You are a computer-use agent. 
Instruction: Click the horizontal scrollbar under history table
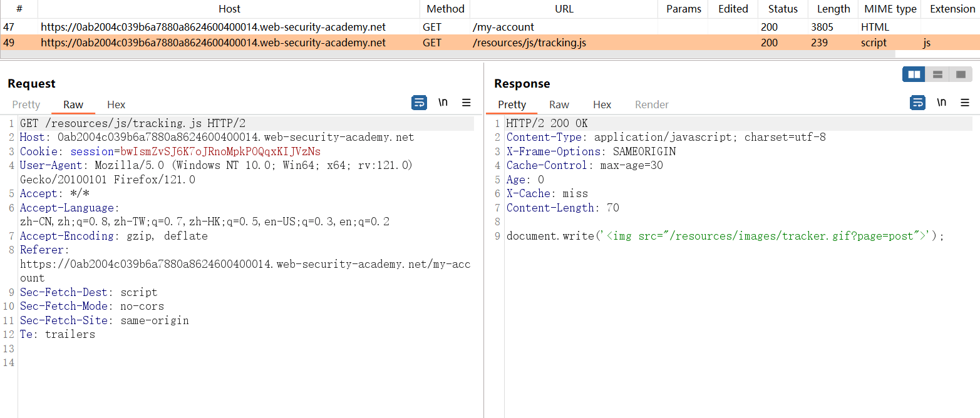(438, 54)
